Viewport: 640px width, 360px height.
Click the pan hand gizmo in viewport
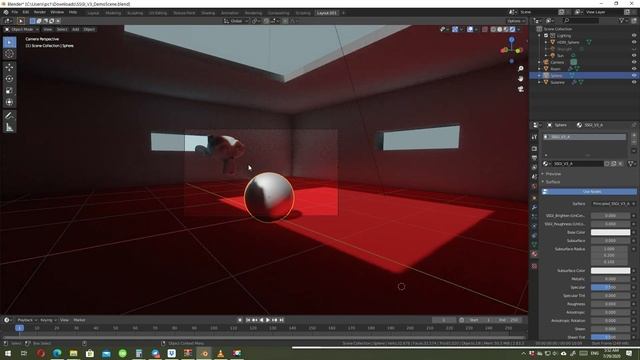520,78
